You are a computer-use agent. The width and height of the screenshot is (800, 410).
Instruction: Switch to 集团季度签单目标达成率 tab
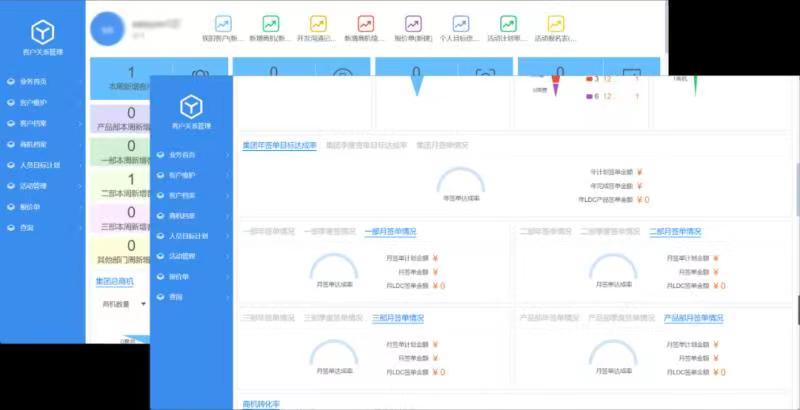coord(366,145)
